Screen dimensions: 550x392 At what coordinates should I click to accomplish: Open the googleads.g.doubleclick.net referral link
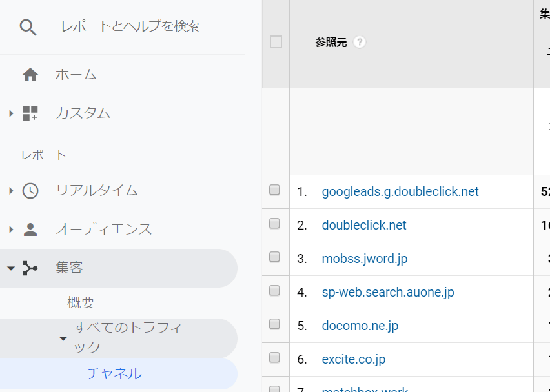tap(400, 191)
